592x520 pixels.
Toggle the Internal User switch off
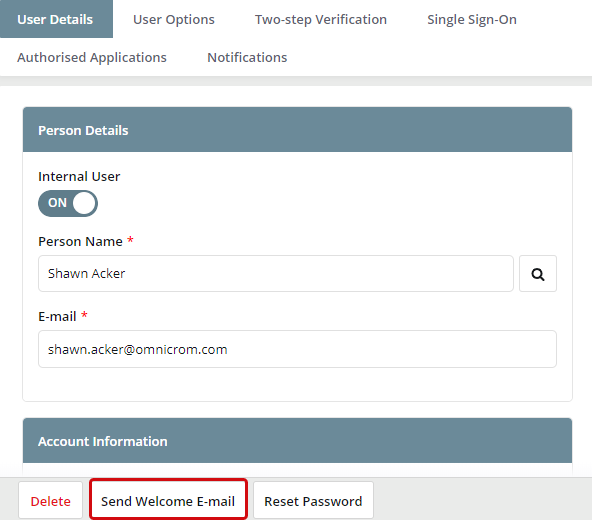tap(68, 203)
